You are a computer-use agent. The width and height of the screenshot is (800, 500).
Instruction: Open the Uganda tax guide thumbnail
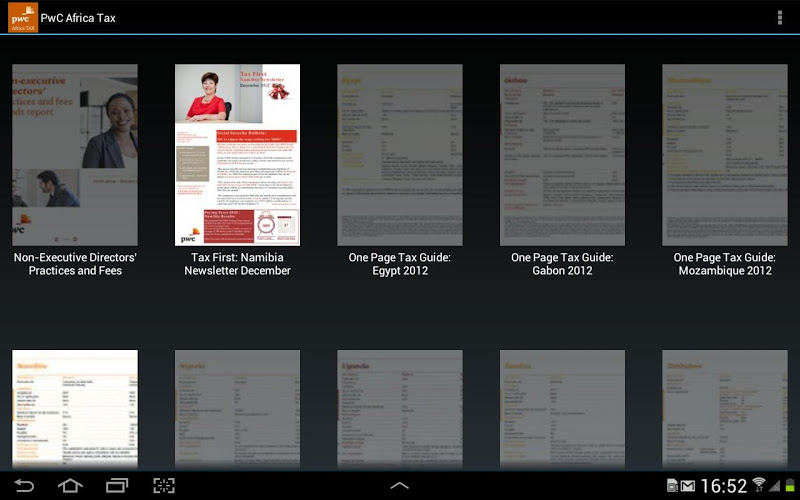(400, 409)
